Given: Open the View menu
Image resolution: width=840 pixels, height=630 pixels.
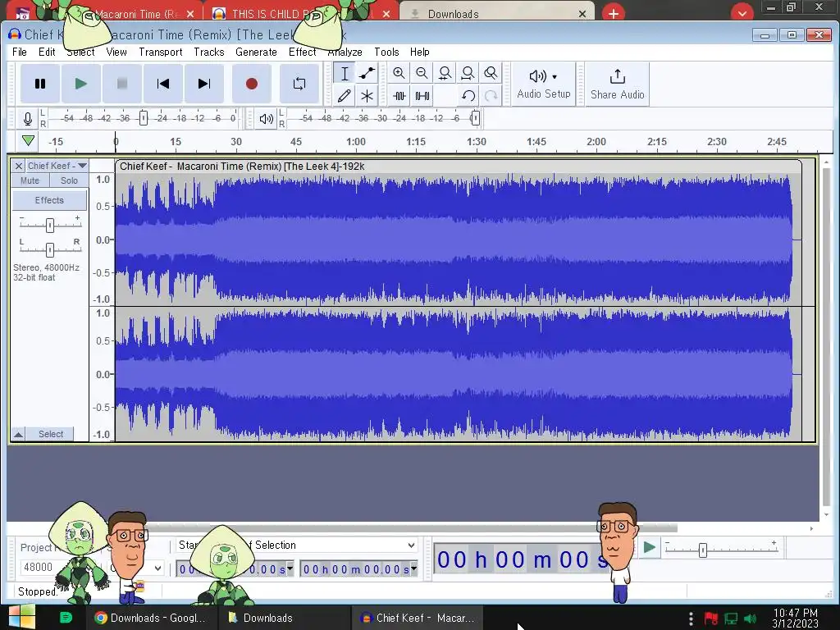Looking at the screenshot, I should click(116, 52).
